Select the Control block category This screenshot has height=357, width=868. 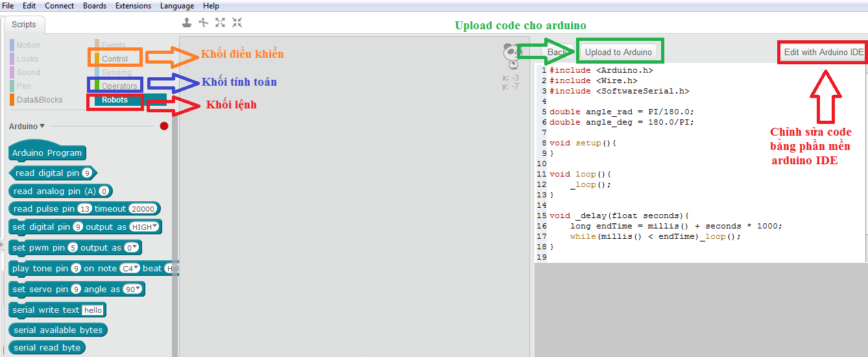pos(112,59)
